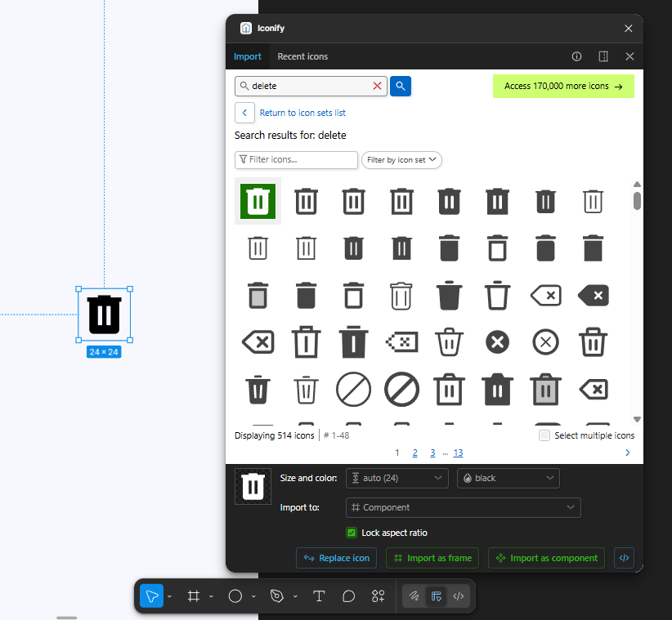Click Access 170,000 more icons button
Image resolution: width=672 pixels, height=620 pixels.
click(x=563, y=86)
